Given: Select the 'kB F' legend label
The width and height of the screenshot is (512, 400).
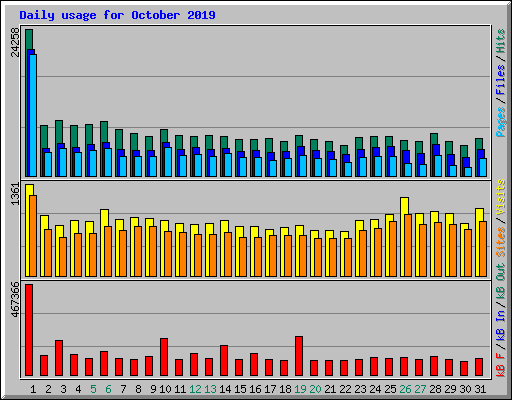Looking at the screenshot, I should (501, 364).
